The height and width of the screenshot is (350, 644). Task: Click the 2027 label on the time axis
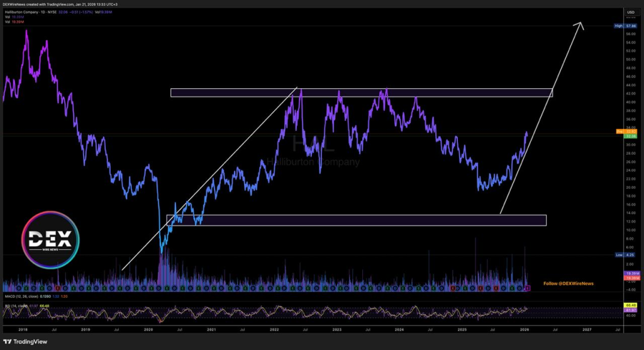pyautogui.click(x=587, y=330)
